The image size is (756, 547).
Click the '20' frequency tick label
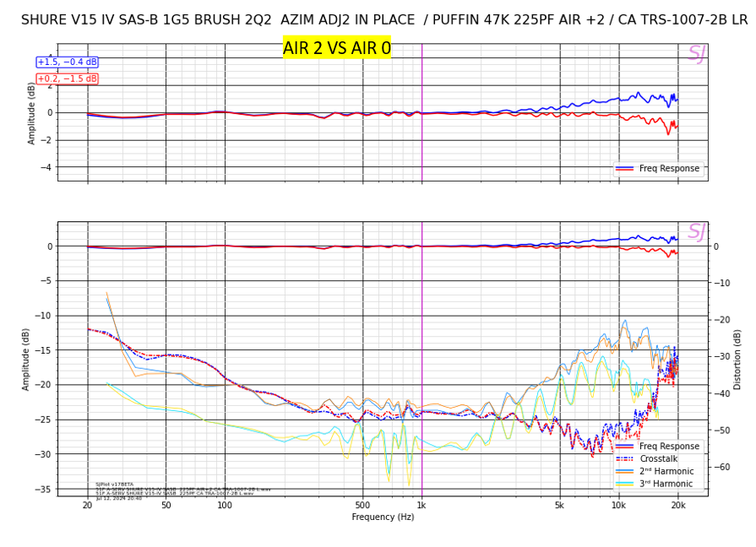87,505
